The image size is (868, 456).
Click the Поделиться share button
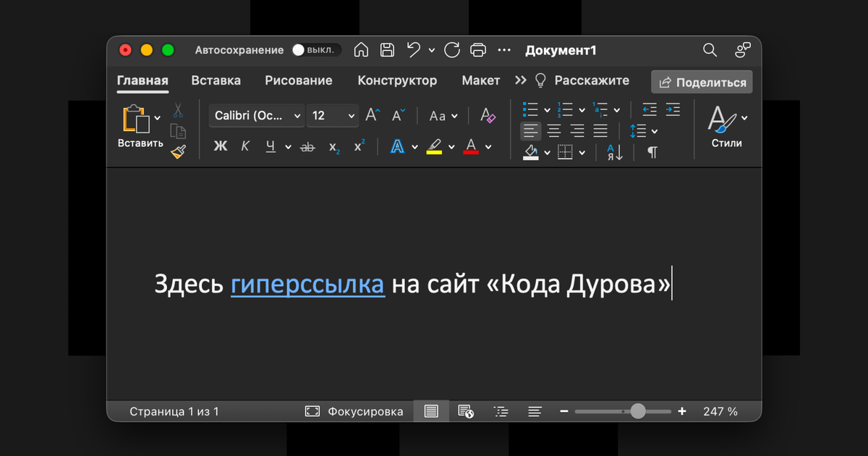point(702,82)
